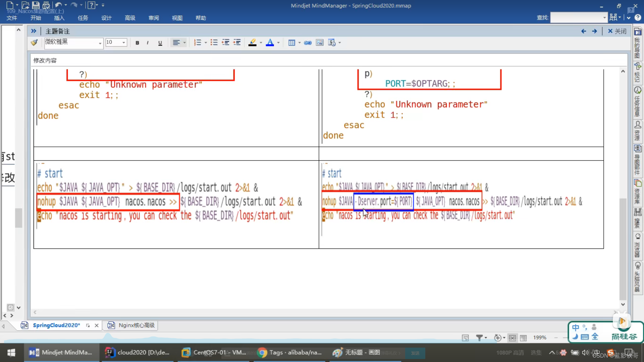Close the 主题备注 notes panel via 关闭
Screen dimensions: 644x362
click(617, 31)
